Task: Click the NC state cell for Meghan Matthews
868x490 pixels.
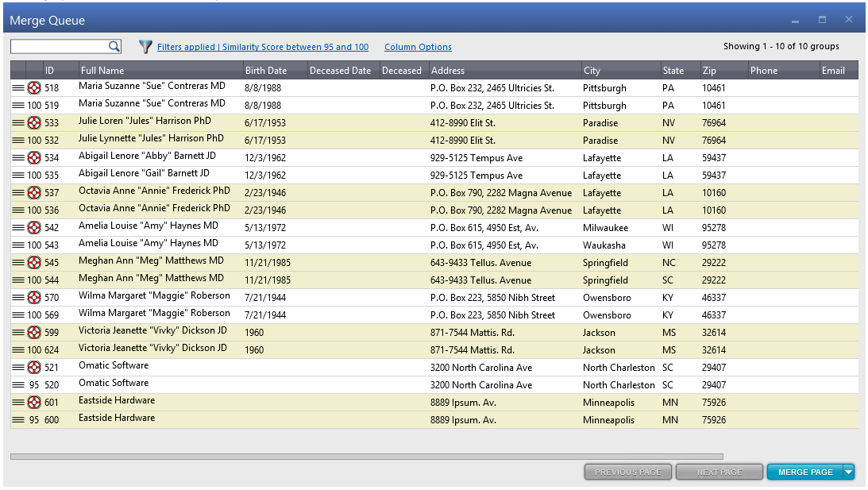Action: (669, 262)
